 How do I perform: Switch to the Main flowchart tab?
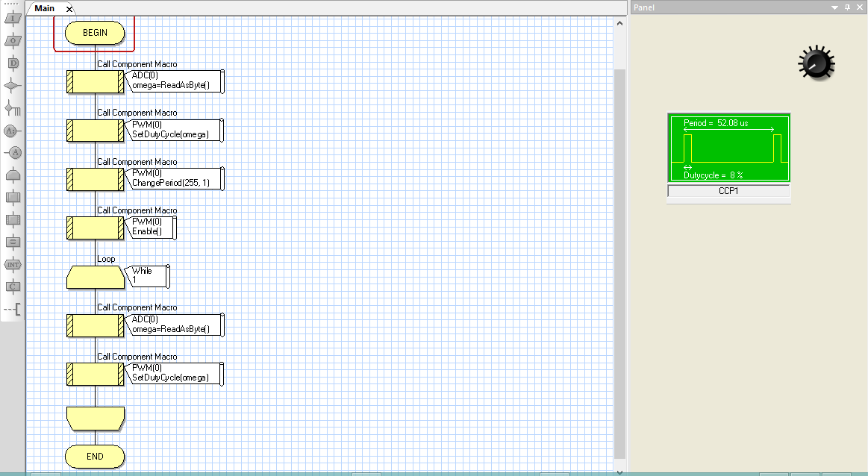[x=45, y=8]
